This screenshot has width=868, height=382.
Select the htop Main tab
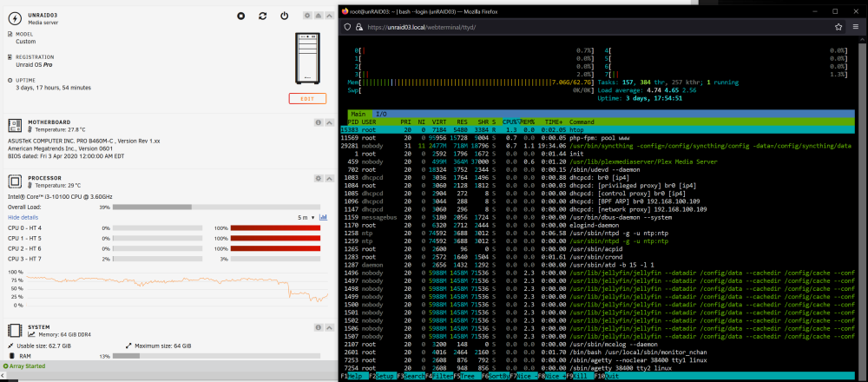click(358, 114)
